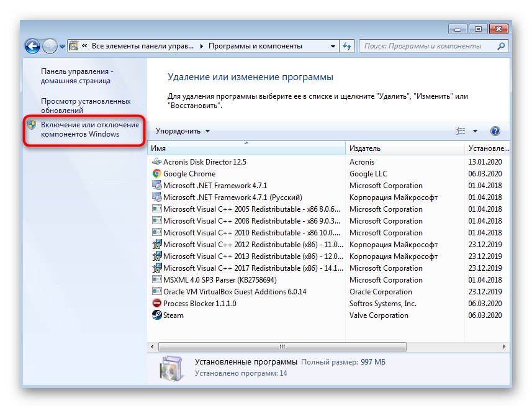Click the change view icon

(460, 131)
